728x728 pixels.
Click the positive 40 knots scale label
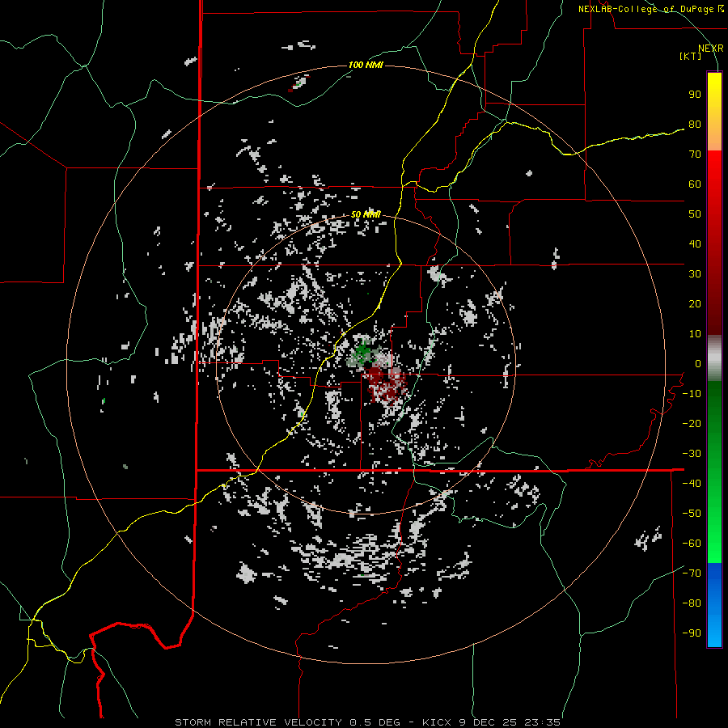tap(695, 243)
